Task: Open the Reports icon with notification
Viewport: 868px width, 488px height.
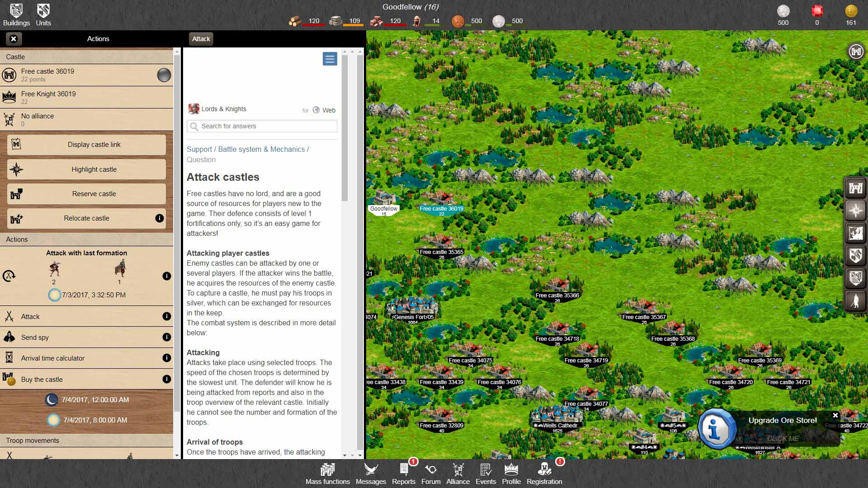Action: (x=403, y=474)
